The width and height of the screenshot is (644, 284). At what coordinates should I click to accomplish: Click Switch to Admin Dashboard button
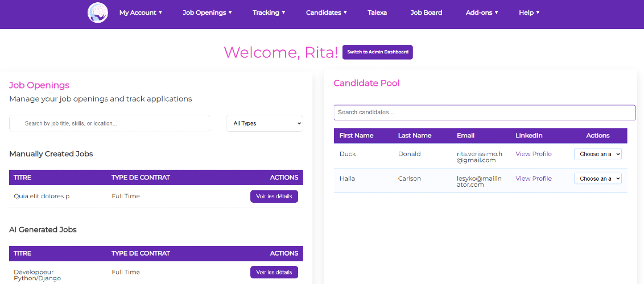point(377,52)
